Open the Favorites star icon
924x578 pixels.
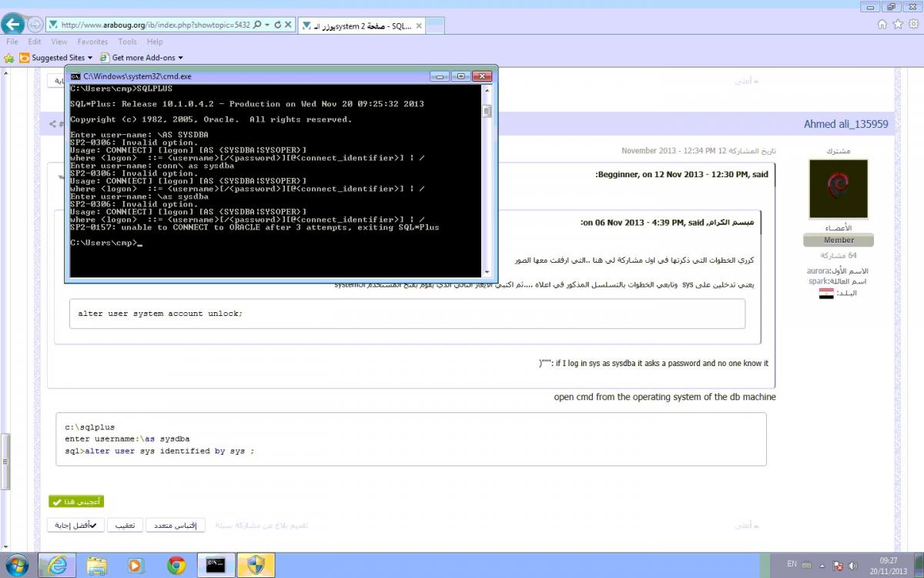(898, 24)
